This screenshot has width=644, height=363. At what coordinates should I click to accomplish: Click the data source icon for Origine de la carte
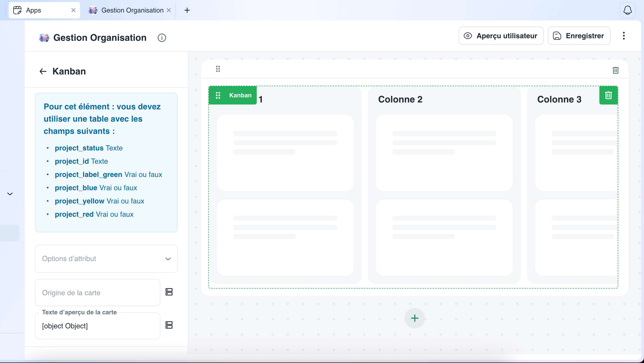tap(169, 292)
